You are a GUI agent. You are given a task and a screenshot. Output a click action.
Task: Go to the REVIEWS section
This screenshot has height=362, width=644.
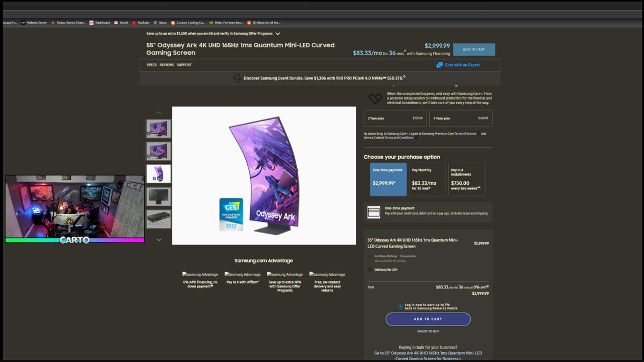pos(167,65)
